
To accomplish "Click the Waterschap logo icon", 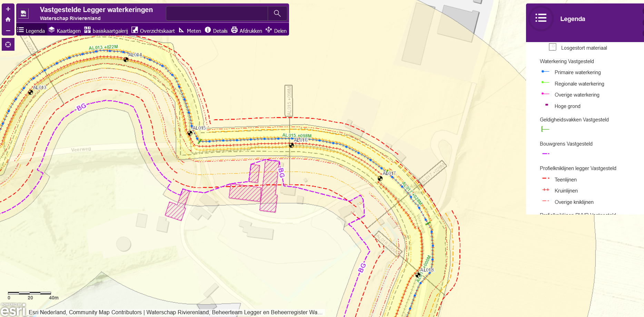I will coord(23,13).
